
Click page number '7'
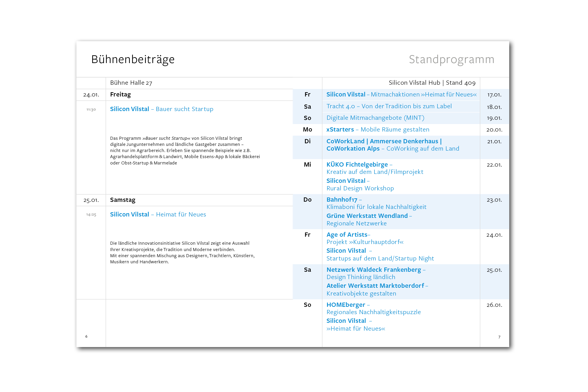(x=499, y=337)
